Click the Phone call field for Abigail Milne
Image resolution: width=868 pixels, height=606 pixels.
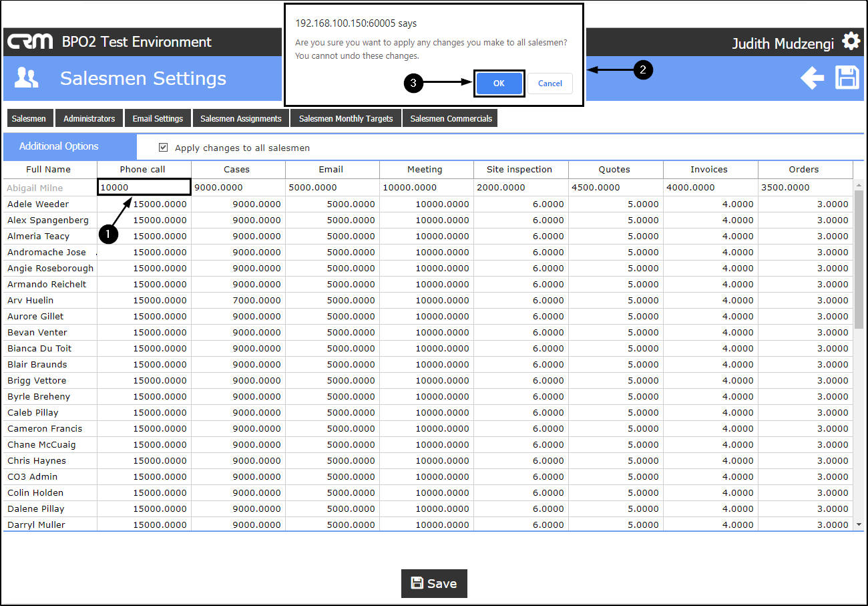(x=144, y=187)
